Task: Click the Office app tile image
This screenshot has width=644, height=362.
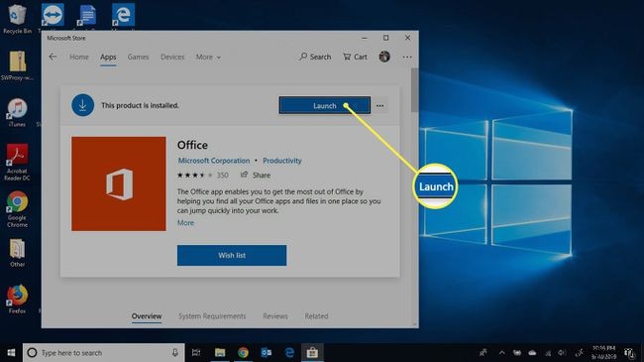Action: 119,183
